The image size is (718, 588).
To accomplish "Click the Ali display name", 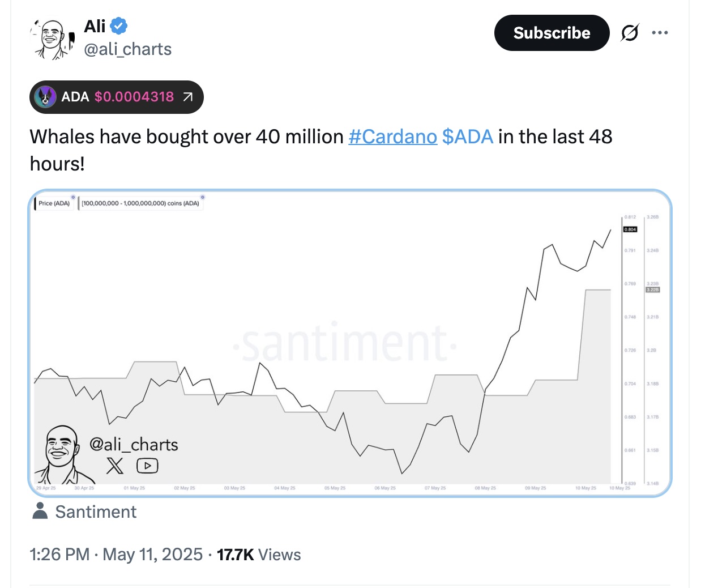I will coord(95,26).
